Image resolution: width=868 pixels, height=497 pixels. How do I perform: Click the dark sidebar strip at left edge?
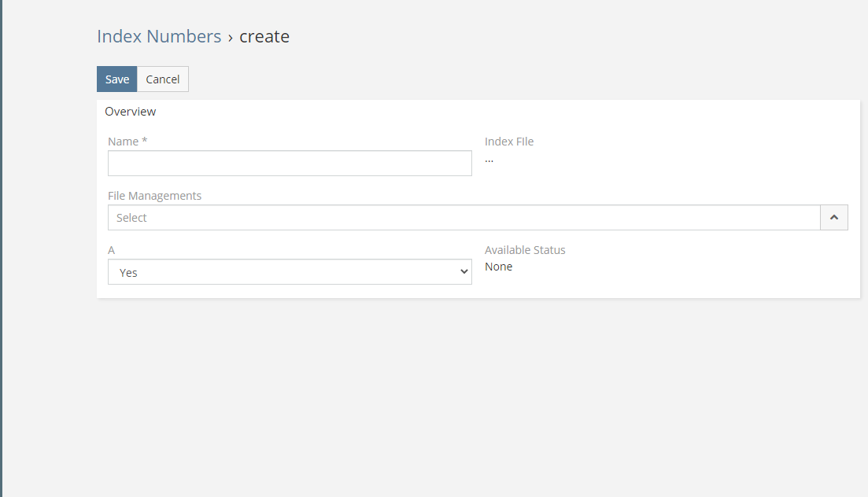[x=2, y=248]
